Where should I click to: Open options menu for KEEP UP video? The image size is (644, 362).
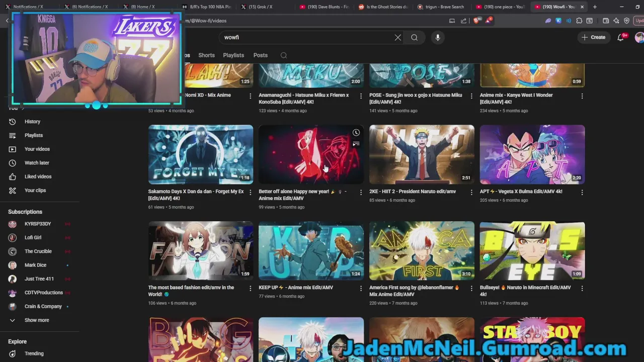point(361,288)
